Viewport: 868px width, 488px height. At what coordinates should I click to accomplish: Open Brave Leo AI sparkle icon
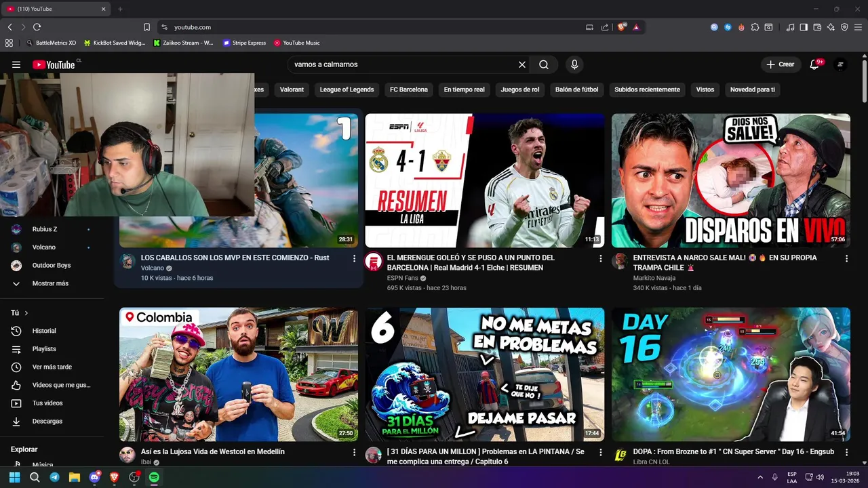click(831, 27)
